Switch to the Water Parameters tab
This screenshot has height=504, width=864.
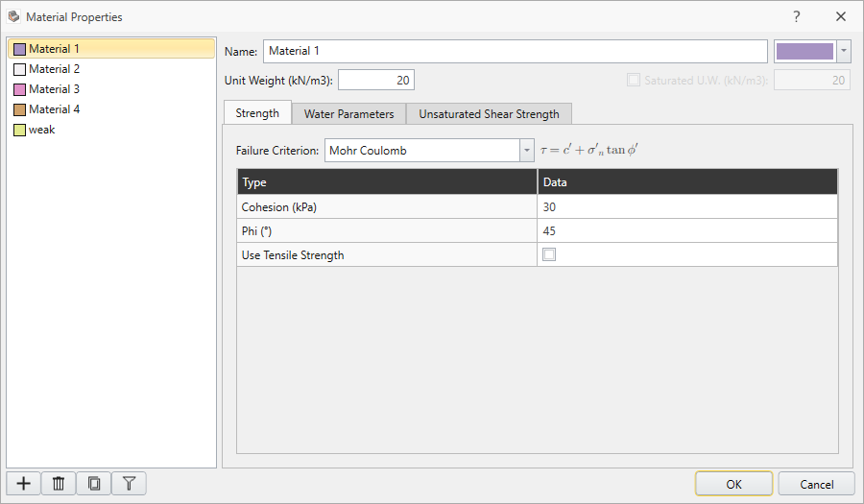click(348, 113)
